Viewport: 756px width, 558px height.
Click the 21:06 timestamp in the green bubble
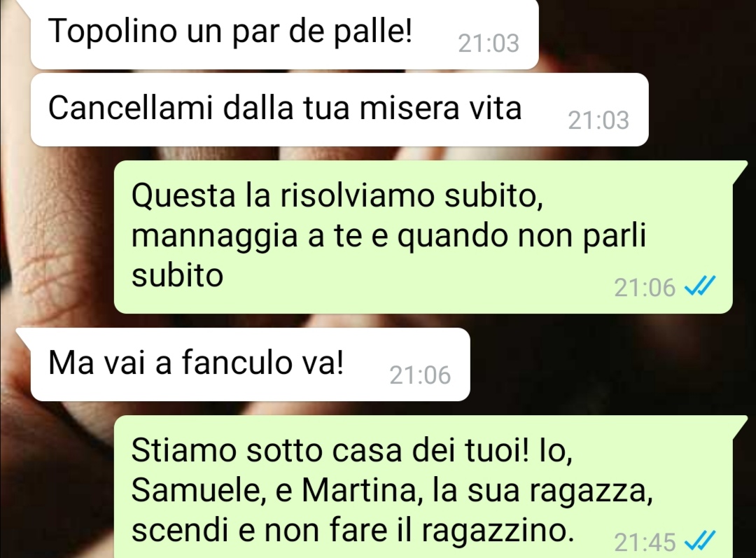click(645, 288)
